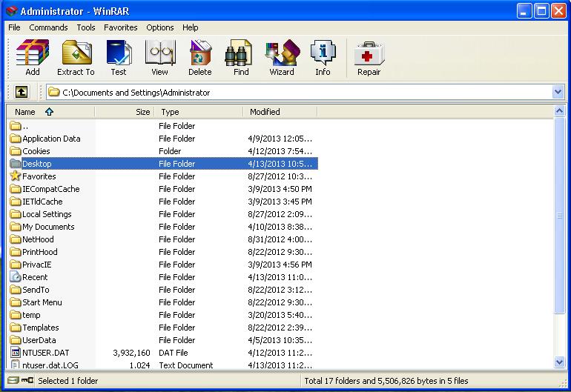Click the window resize grip corner
Viewport: 571px width, 392px height.
tap(562, 382)
